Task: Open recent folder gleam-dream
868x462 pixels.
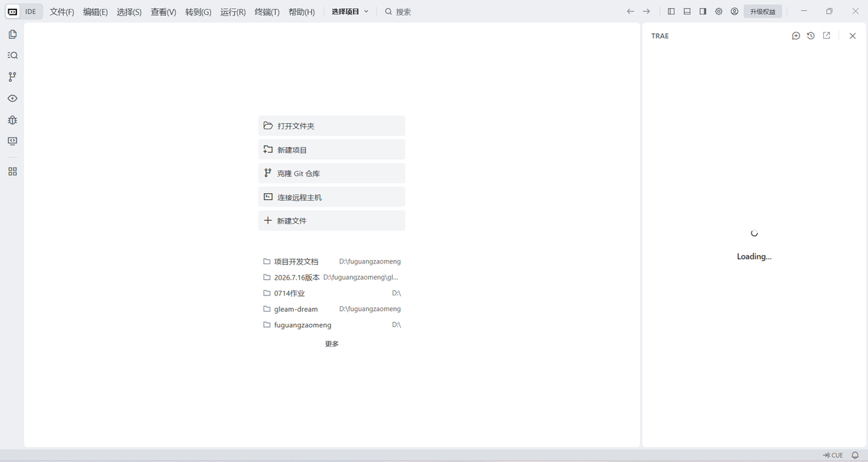Action: [x=332, y=309]
